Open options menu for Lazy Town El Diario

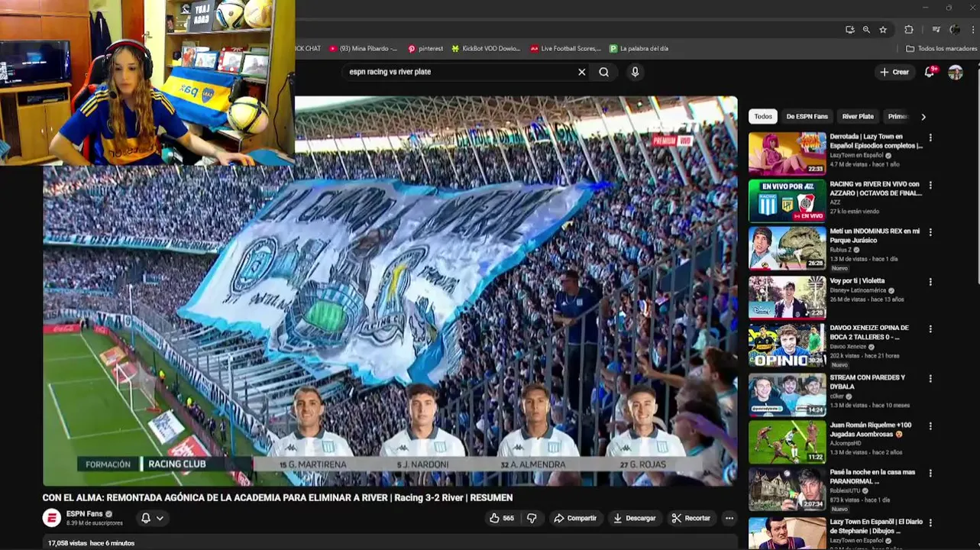(x=930, y=522)
